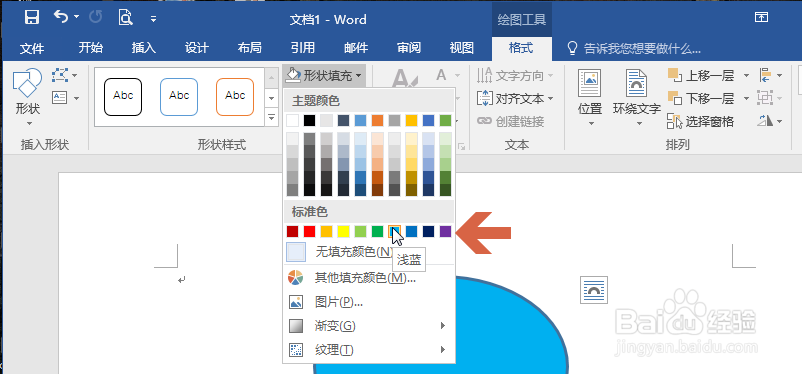Image resolution: width=802 pixels, height=374 pixels.
Task: Apply the blue outline Abc shape style
Action: (x=179, y=97)
